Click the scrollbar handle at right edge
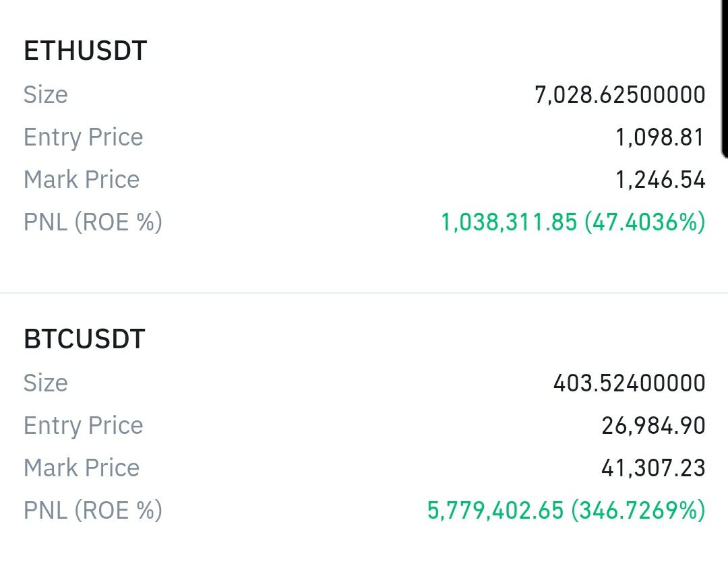 pos(724,79)
